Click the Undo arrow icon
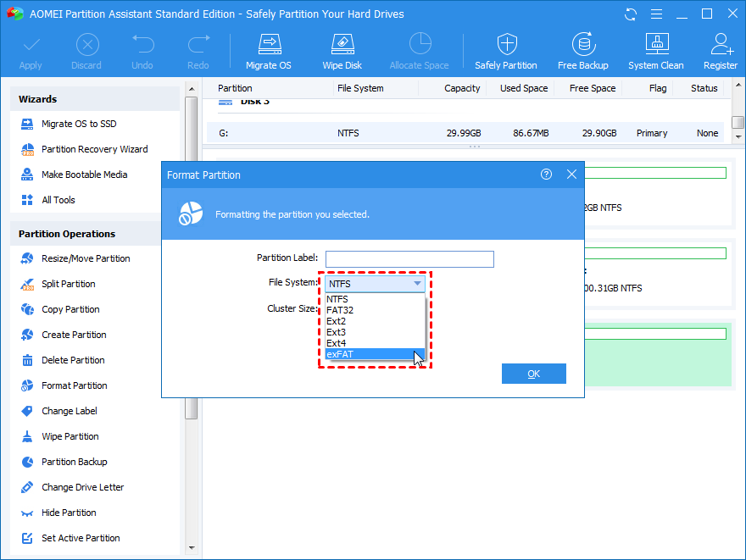746x560 pixels. (142, 45)
